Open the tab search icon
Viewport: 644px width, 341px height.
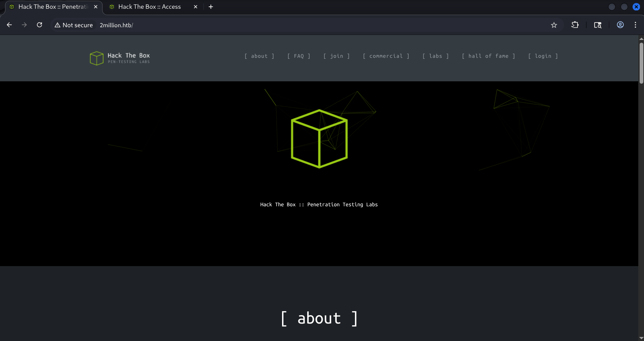pos(598,25)
